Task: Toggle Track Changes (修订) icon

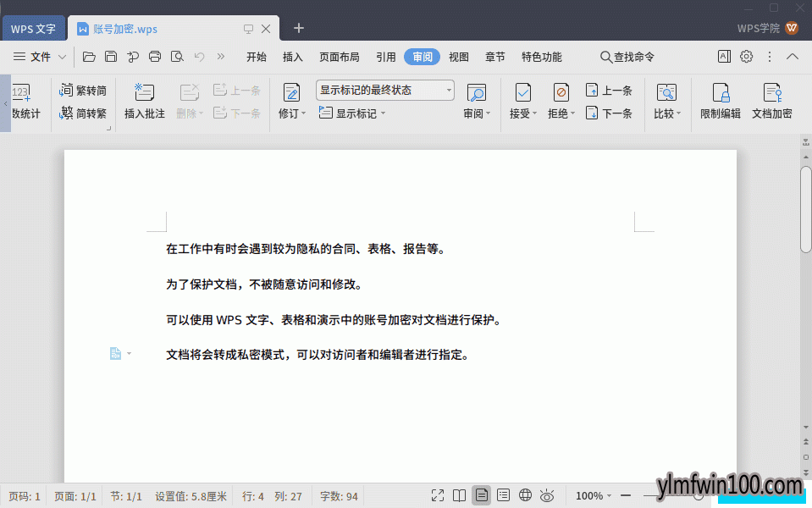Action: tap(291, 93)
